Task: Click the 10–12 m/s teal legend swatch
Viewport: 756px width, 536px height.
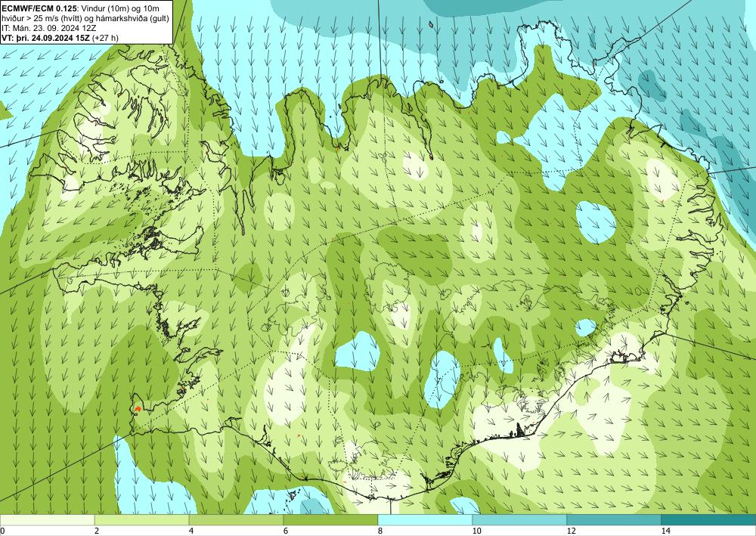Action: (x=520, y=520)
